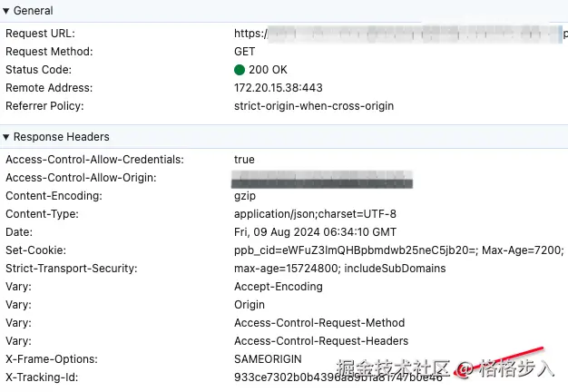The image size is (568, 392).
Task: Select the Vary Accept-Encoding value
Action: [x=278, y=287]
